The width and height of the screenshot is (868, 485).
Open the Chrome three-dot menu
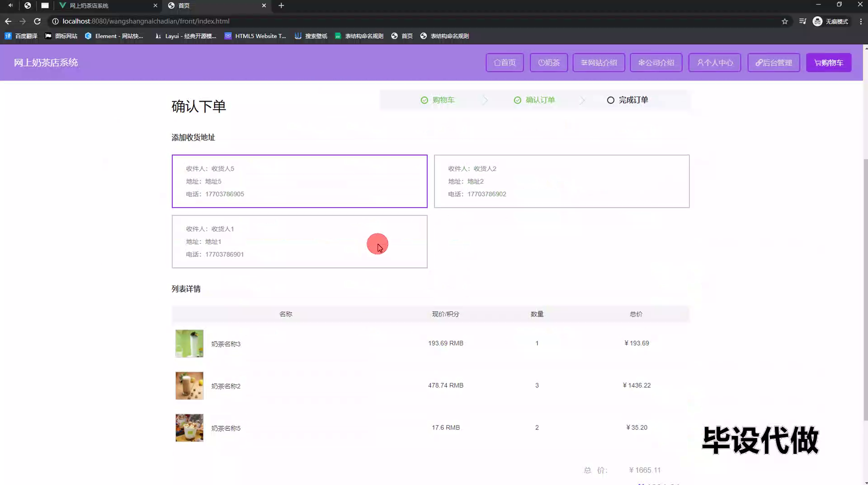tap(861, 21)
